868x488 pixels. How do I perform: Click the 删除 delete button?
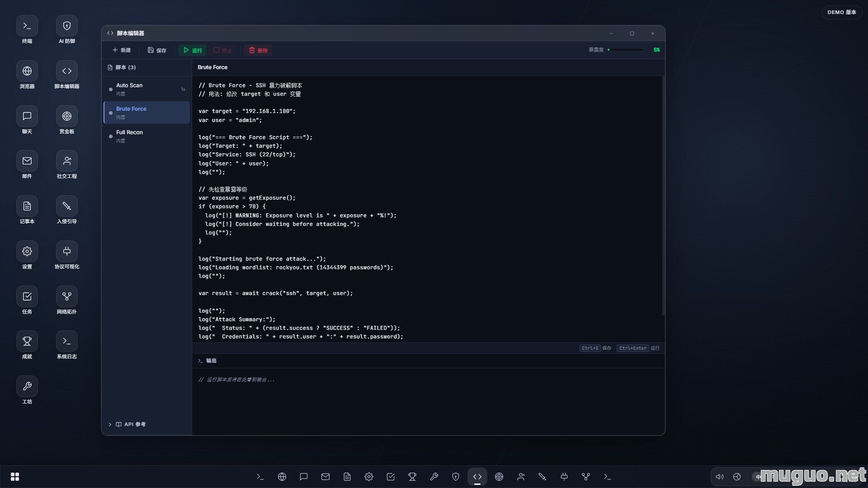point(258,50)
